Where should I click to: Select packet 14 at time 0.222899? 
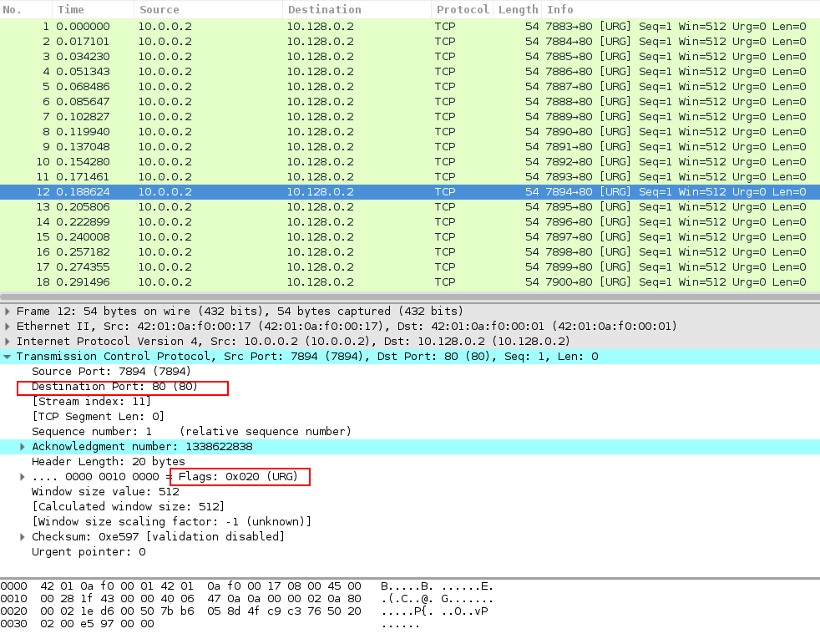(x=410, y=222)
